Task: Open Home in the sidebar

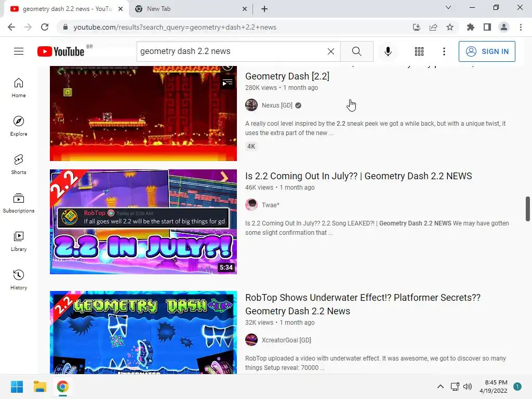Action: [19, 88]
